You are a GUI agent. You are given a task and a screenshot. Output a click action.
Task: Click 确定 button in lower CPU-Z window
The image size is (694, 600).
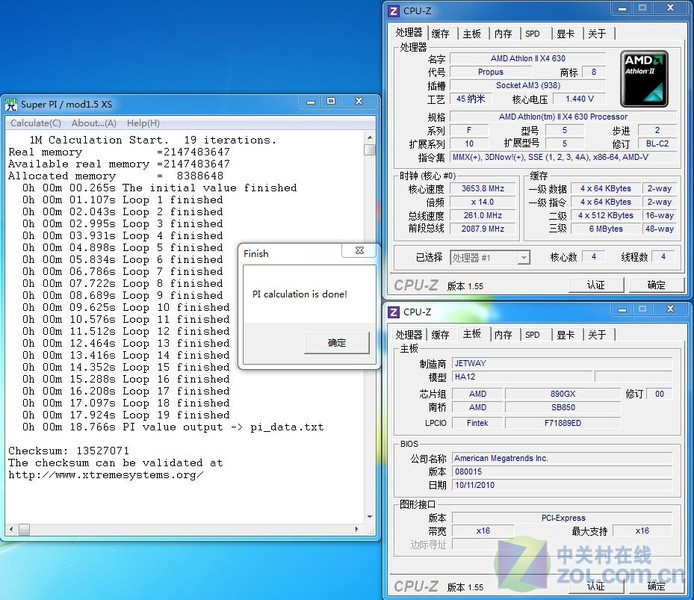[x=656, y=586]
